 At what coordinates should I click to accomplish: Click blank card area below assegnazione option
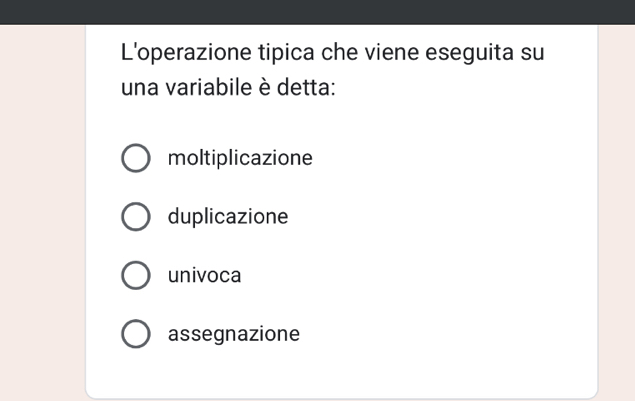(x=340, y=375)
